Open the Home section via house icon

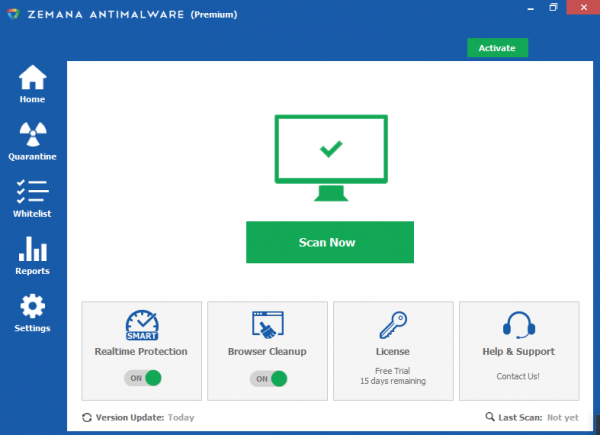click(33, 77)
